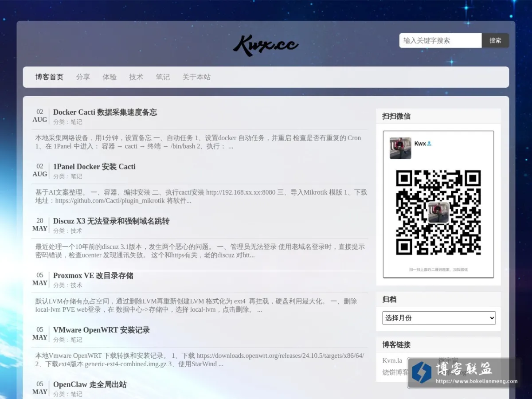Open the Kvm.la blog link
The image size is (532, 399).
tap(392, 360)
